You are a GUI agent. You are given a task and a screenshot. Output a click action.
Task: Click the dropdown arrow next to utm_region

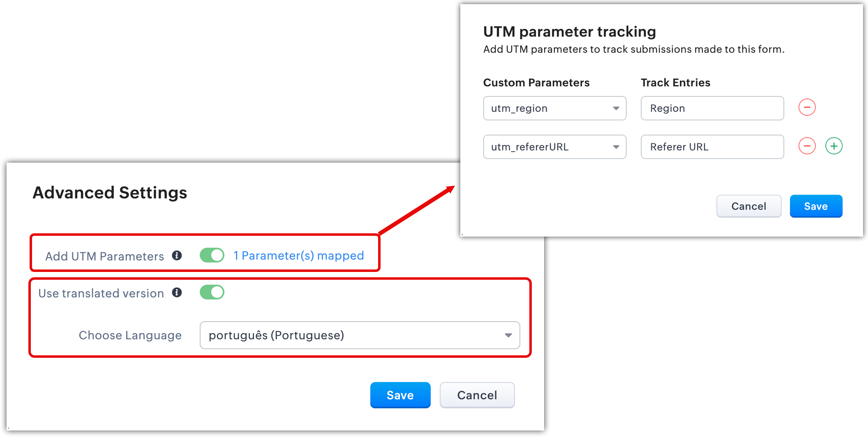tap(616, 108)
